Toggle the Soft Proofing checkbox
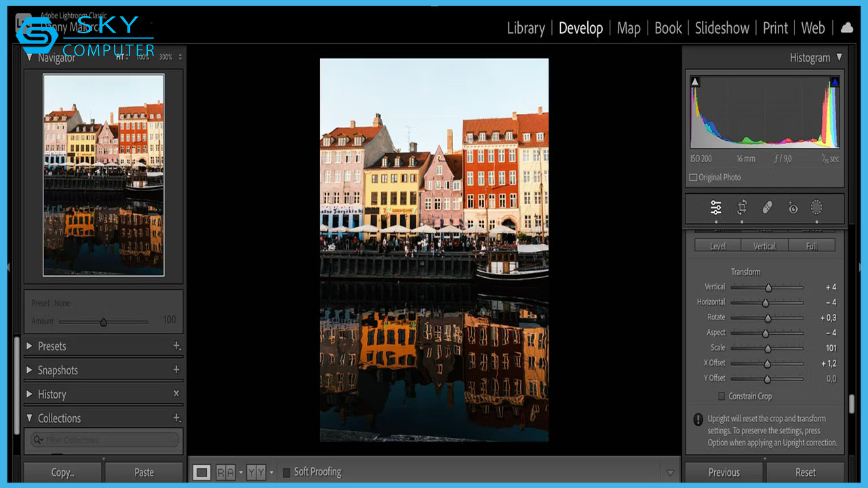Screen dimensions: 868x488 pos(286,472)
